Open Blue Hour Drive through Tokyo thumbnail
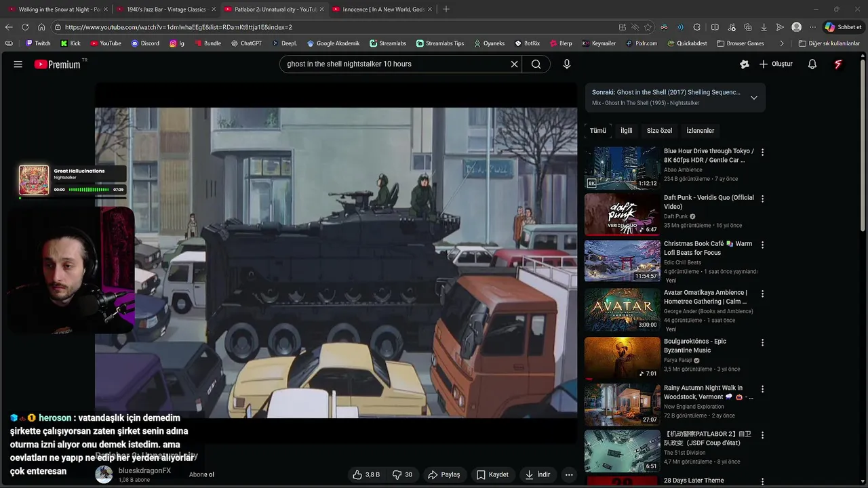The width and height of the screenshot is (868, 488). click(622, 168)
